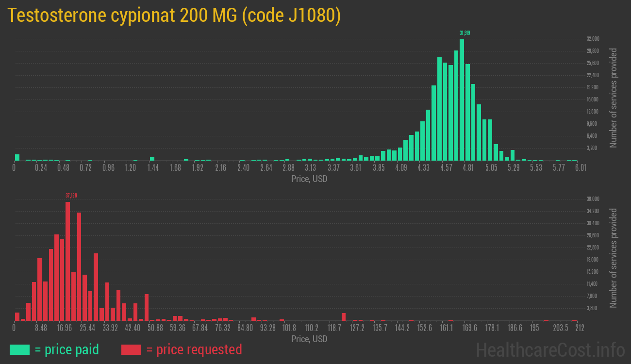631x364 pixels.
Task: Click the 16.96 tick on the red chart axis
Action: [64, 328]
